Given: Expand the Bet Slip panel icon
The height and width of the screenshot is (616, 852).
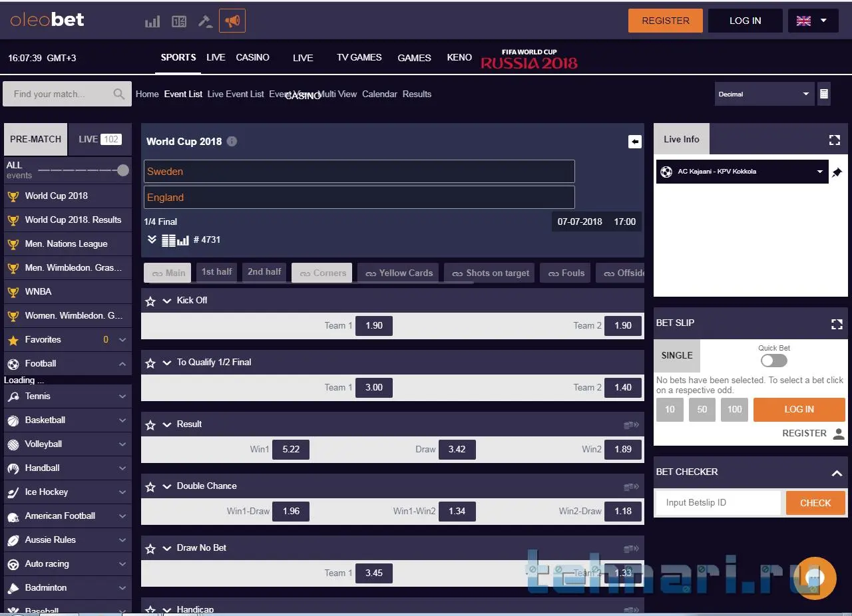Looking at the screenshot, I should click(837, 324).
